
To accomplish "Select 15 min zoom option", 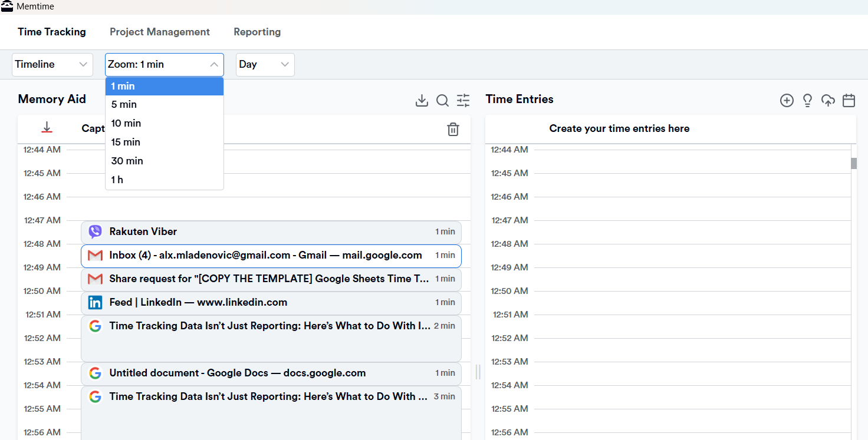I will coord(165,142).
